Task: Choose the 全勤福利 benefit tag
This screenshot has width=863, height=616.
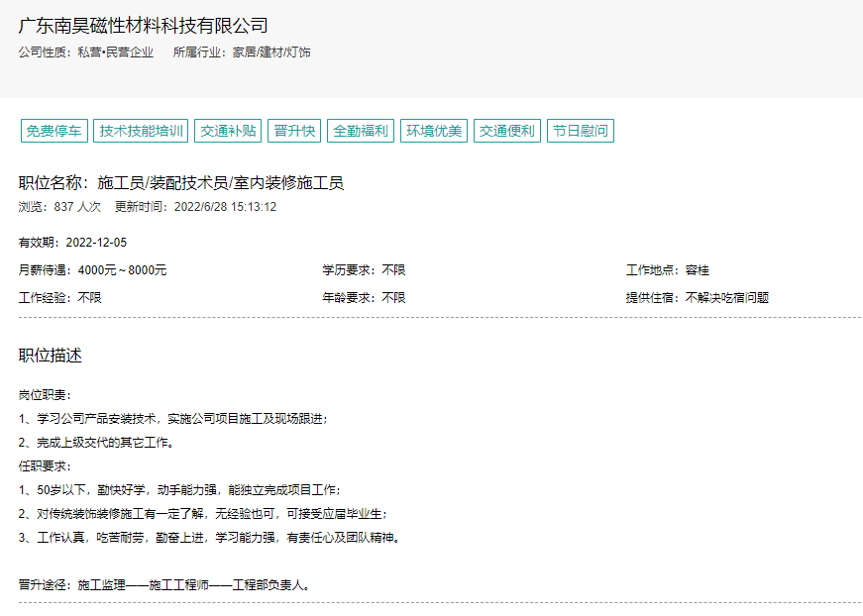Action: [361, 131]
